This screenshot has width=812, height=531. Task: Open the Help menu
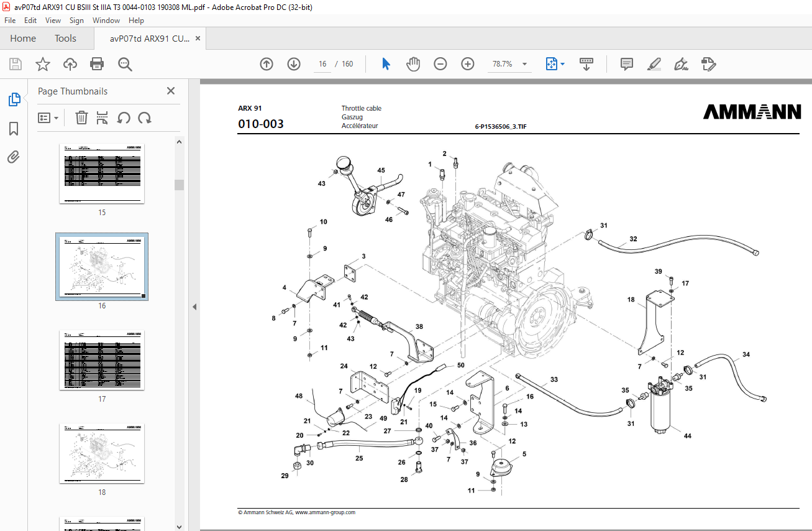pos(136,21)
